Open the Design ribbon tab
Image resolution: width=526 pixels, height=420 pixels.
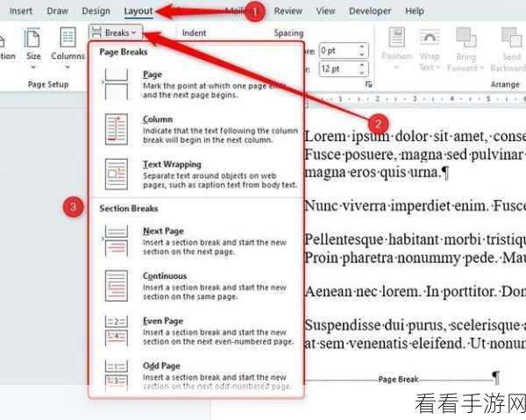[96, 11]
